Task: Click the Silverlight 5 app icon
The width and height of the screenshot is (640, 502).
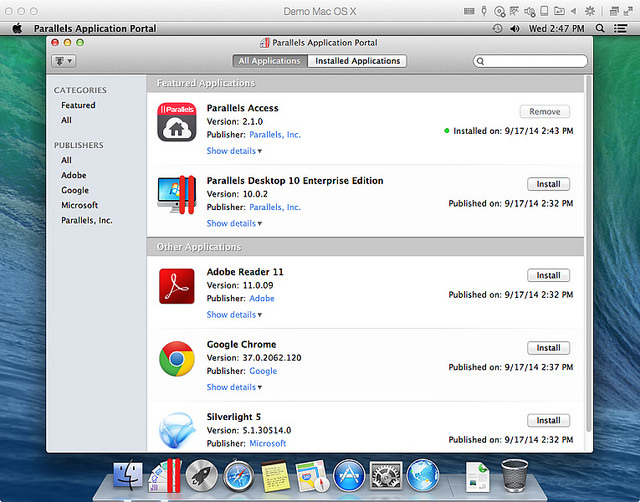Action: click(x=177, y=431)
